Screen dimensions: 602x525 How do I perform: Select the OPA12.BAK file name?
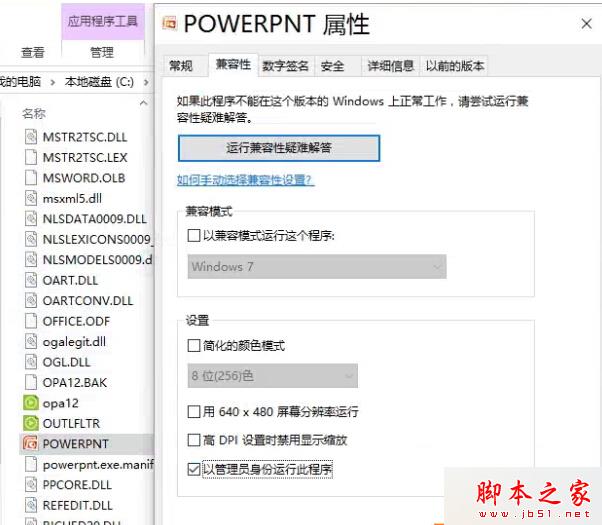[x=75, y=383]
